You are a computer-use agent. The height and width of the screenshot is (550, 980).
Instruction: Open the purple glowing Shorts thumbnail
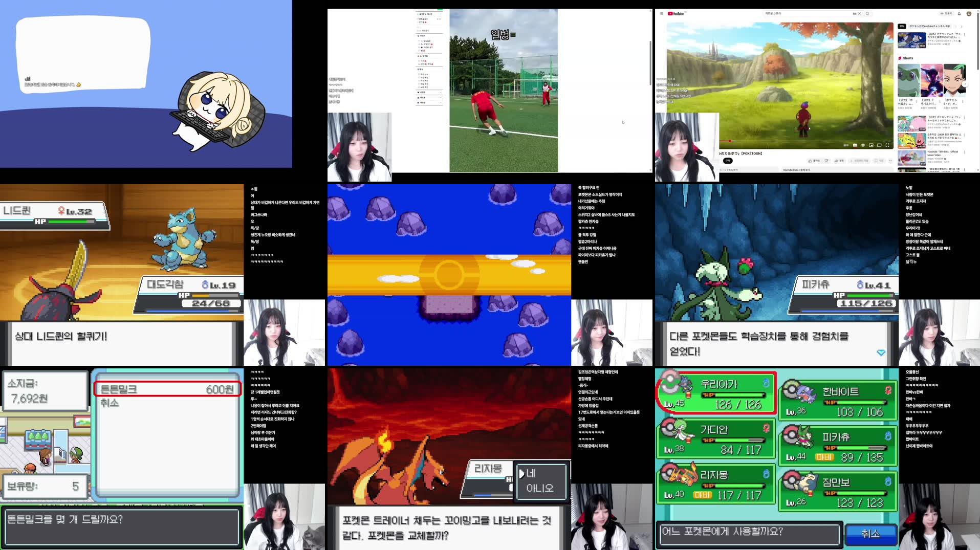click(x=931, y=80)
